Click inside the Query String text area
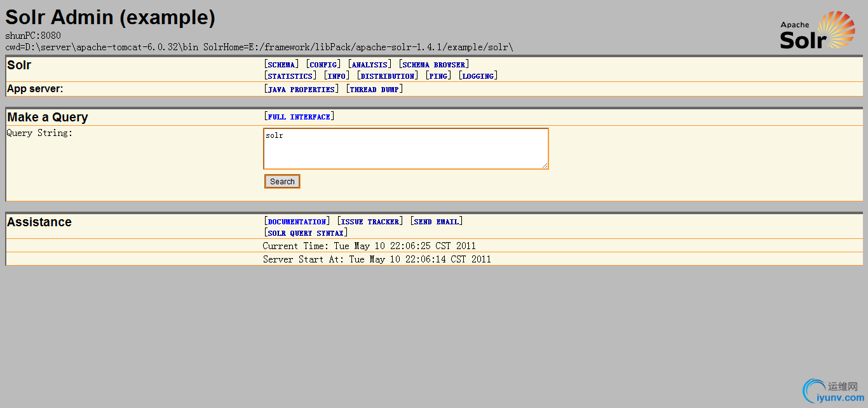This screenshot has height=408, width=868. pyautogui.click(x=406, y=149)
